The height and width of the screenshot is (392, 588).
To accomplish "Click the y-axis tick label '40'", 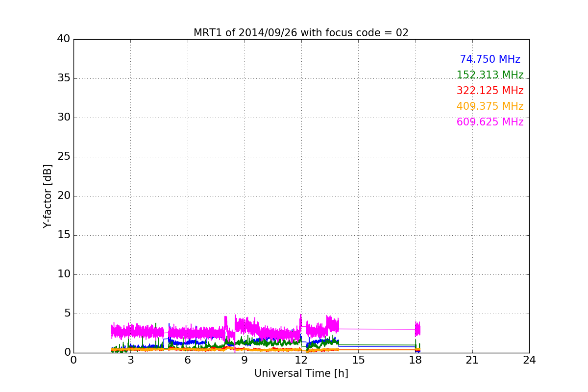I will coord(64,39).
